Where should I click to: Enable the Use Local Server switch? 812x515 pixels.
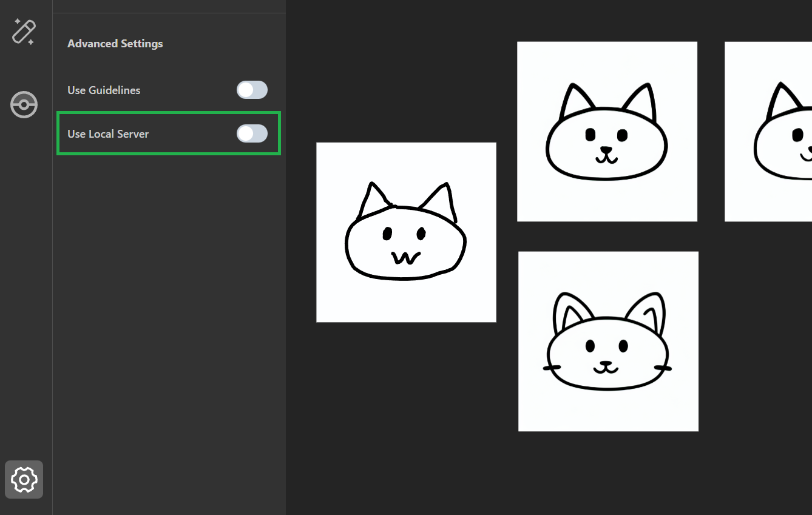252,133
